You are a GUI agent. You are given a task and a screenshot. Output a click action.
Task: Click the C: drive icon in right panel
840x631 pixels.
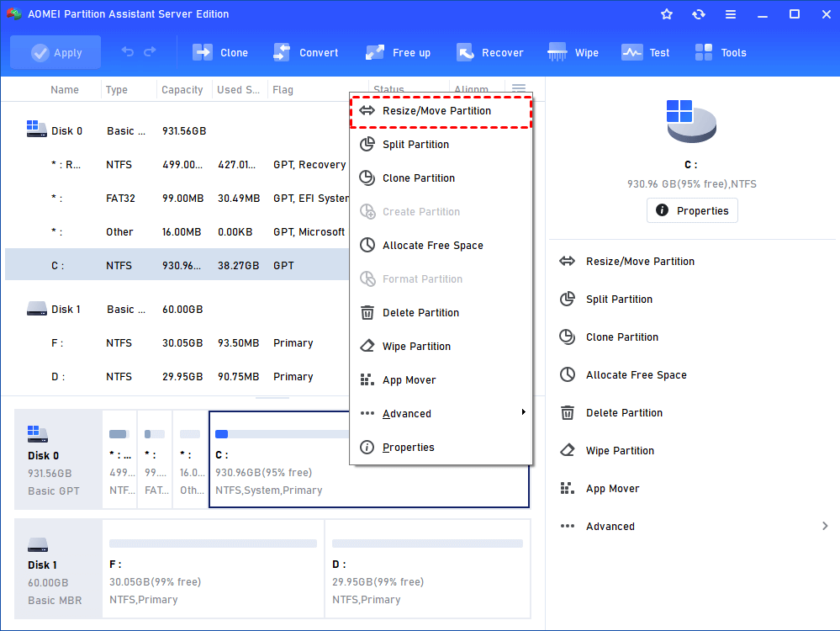point(691,121)
